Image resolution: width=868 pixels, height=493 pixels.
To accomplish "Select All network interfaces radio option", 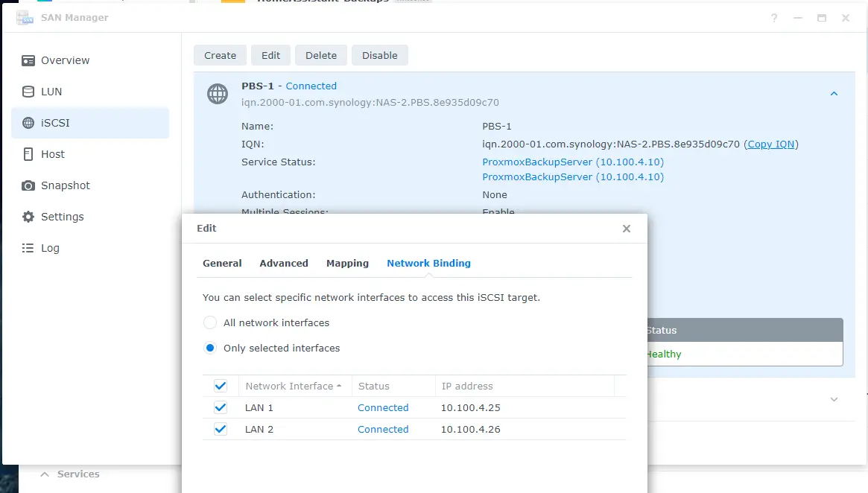I will [x=210, y=322].
